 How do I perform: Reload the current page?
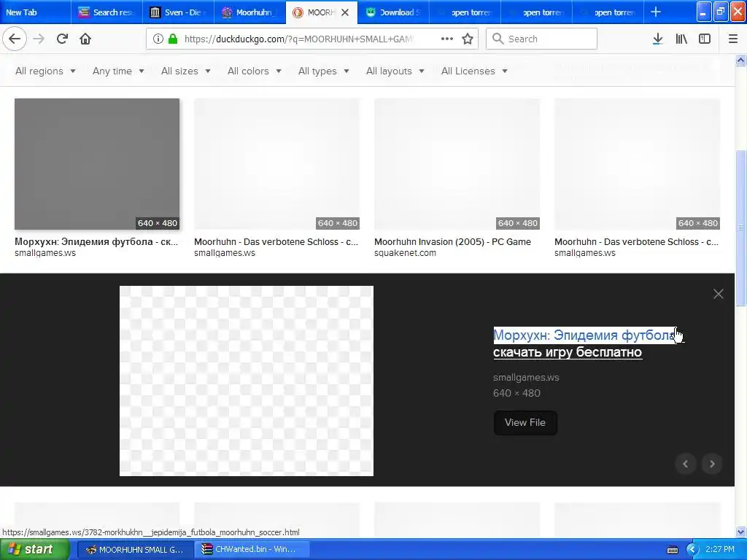[x=62, y=39]
